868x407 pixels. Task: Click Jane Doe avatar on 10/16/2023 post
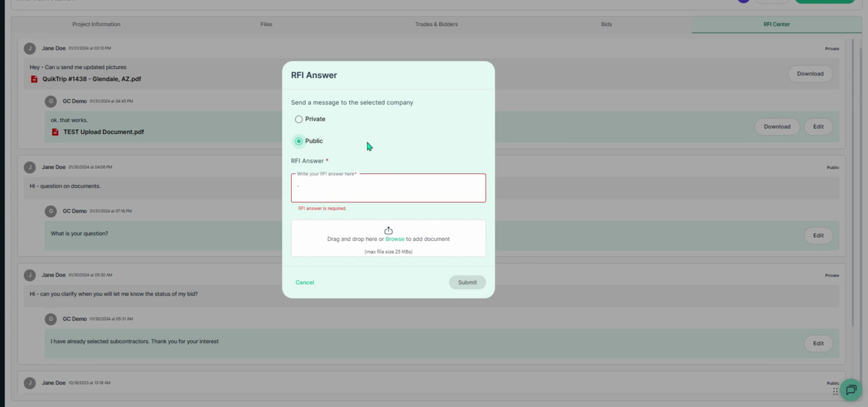click(x=29, y=383)
